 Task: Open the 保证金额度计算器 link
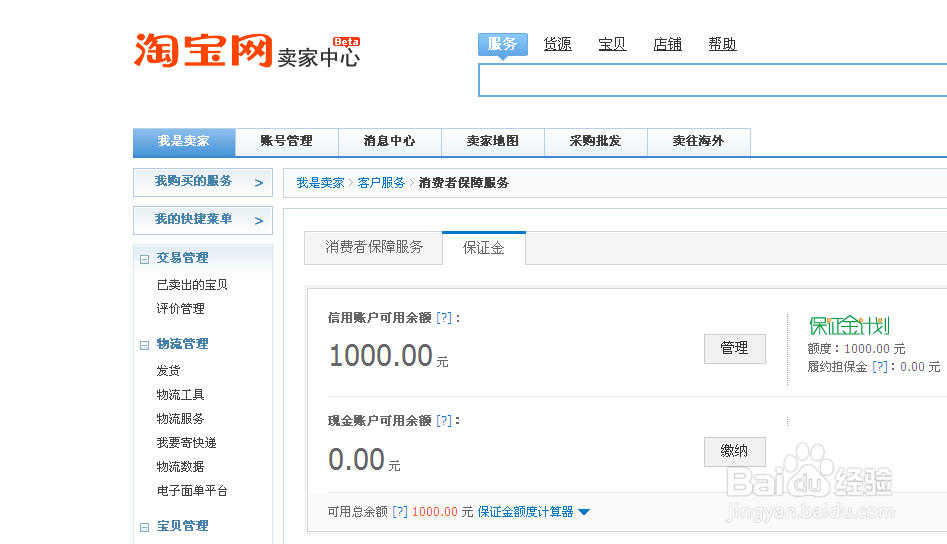tap(525, 512)
